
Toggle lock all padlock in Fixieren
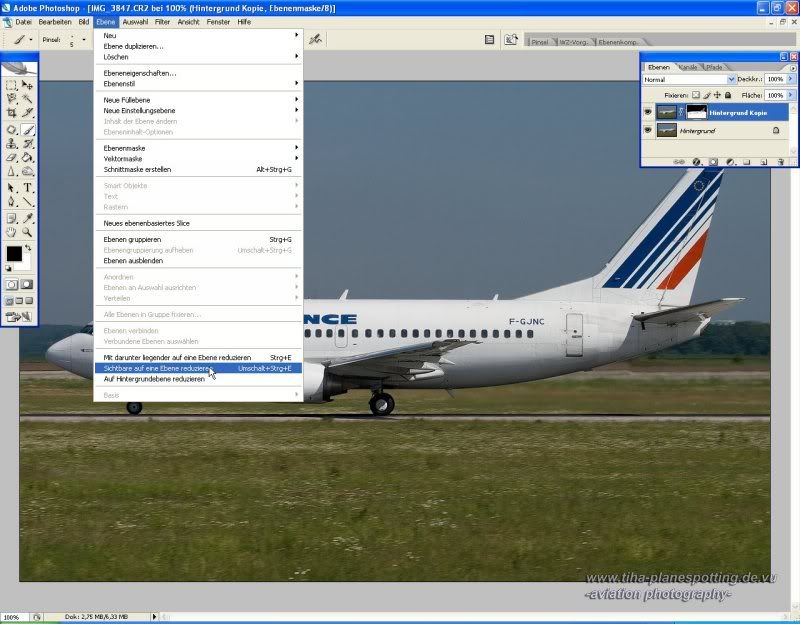click(x=728, y=95)
